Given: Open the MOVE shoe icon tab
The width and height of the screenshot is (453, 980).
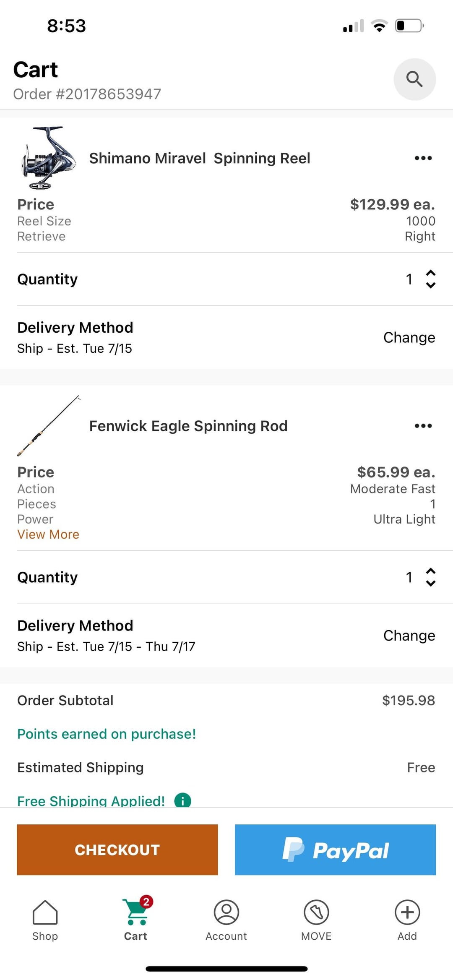Looking at the screenshot, I should click(316, 920).
